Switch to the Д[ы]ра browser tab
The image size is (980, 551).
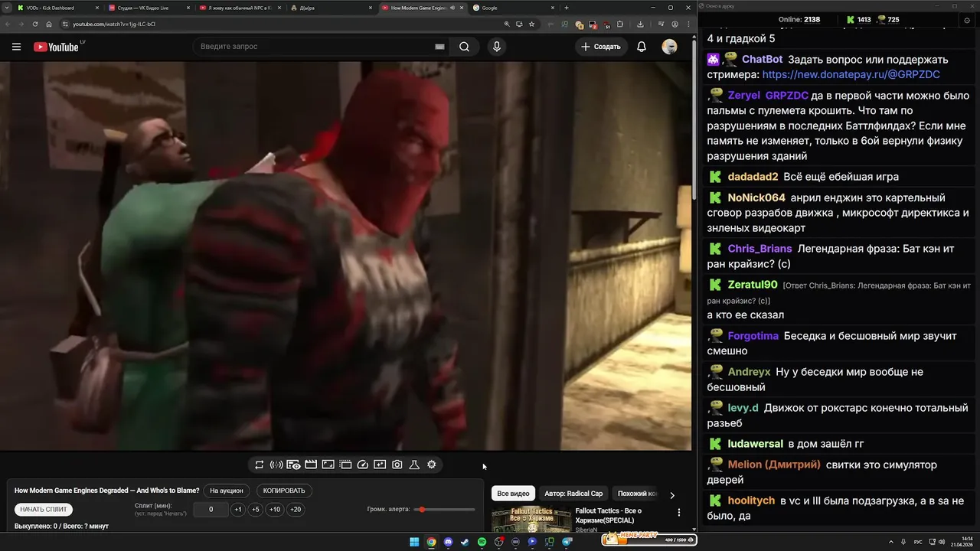point(331,8)
